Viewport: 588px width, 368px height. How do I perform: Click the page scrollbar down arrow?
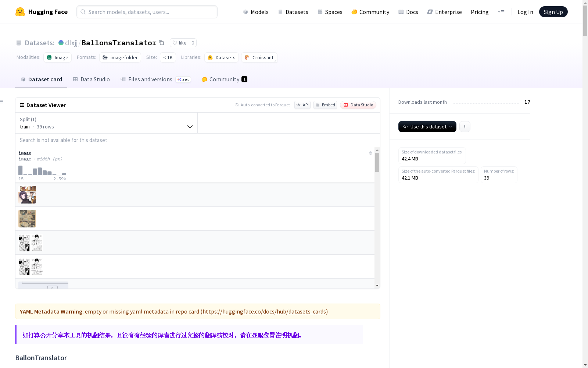pyautogui.click(x=585, y=365)
